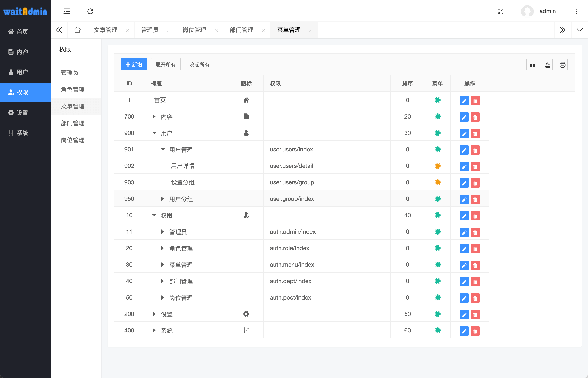The image size is (588, 378).
Task: Select 角色管理 from the permissions submenu
Action: 73,89
